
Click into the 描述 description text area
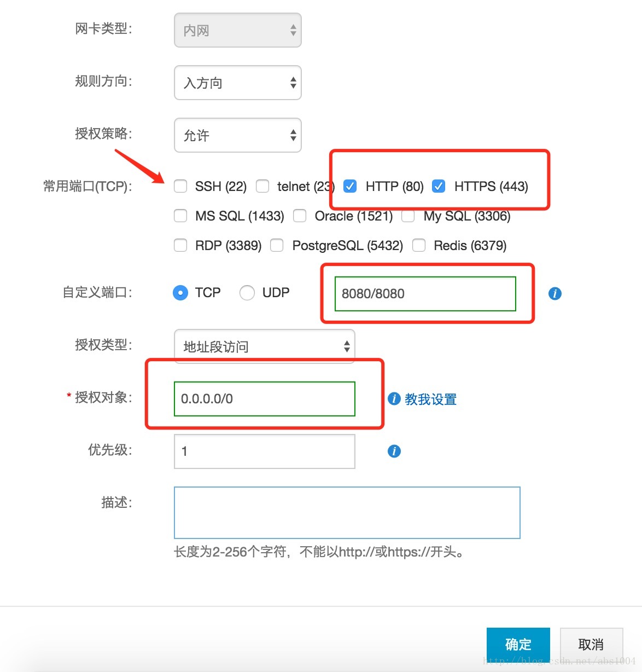click(x=347, y=513)
